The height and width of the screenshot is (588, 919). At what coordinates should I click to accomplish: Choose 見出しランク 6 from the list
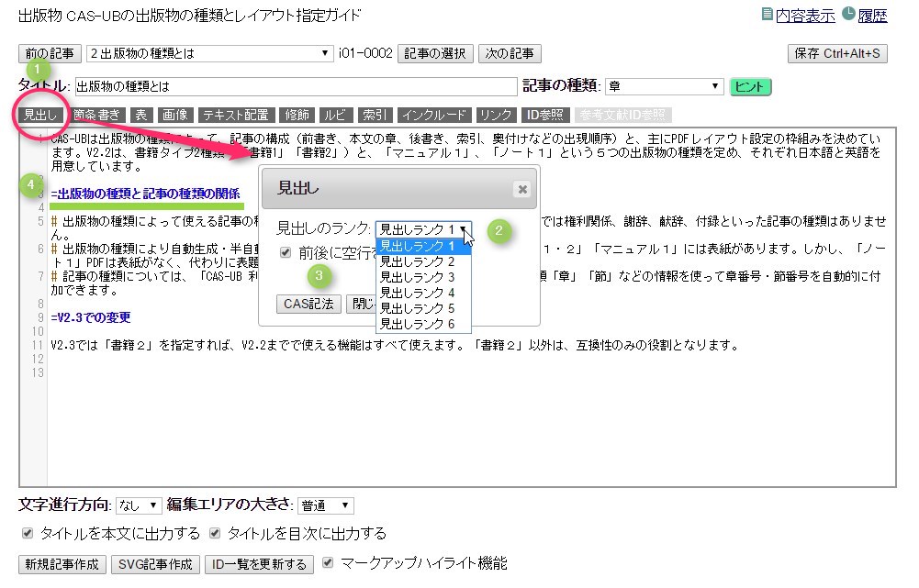pyautogui.click(x=423, y=324)
